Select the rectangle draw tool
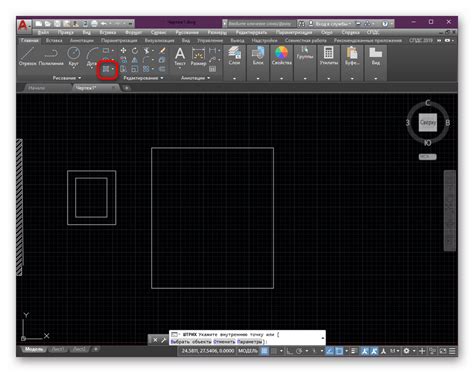Screen dimensions: 474x373 point(106,51)
